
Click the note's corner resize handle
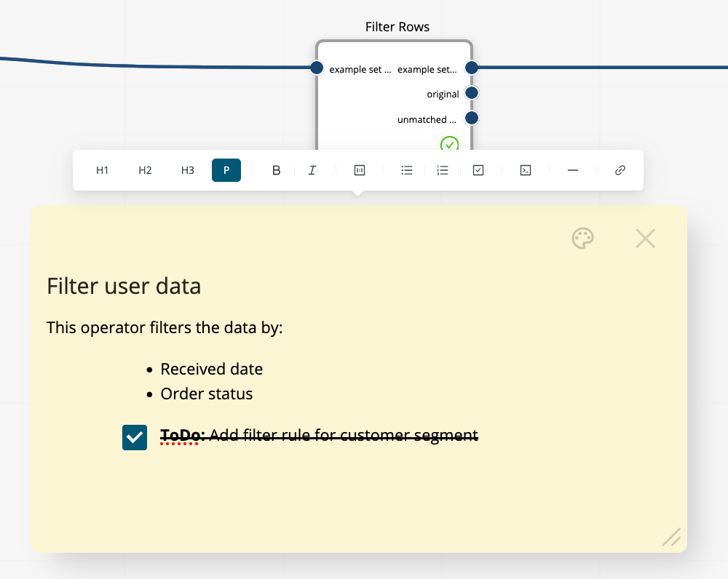click(670, 538)
